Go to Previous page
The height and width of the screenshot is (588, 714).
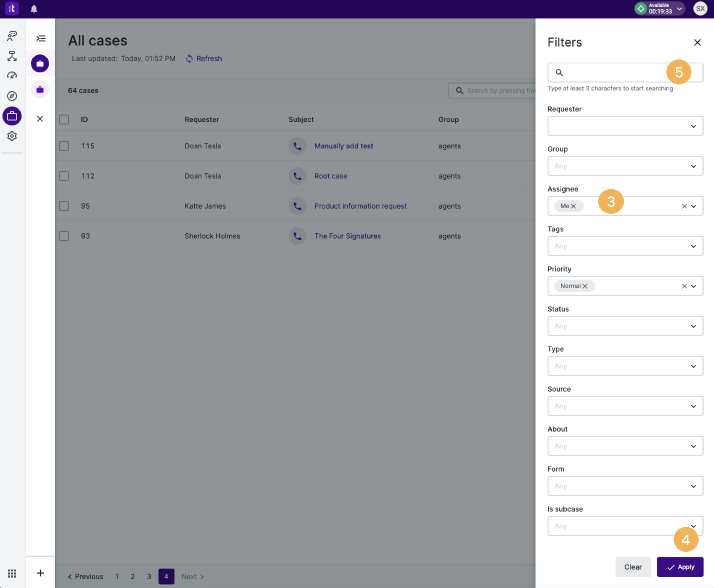85,576
